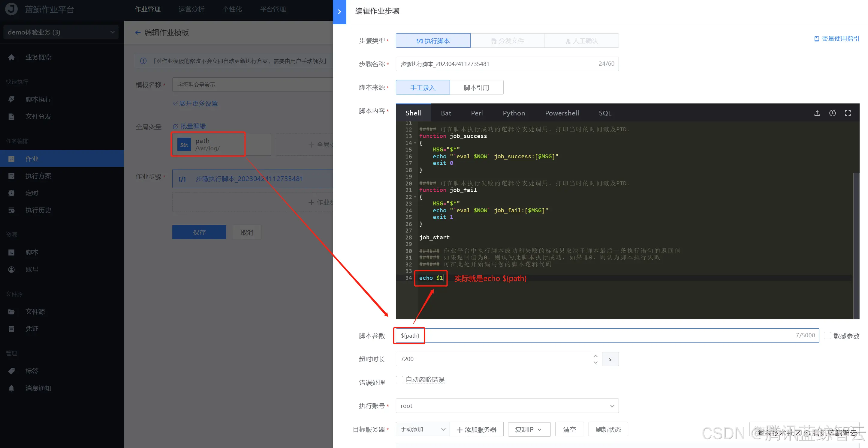Select 执行脚本 step type
This screenshot has width=868, height=448.
point(433,41)
